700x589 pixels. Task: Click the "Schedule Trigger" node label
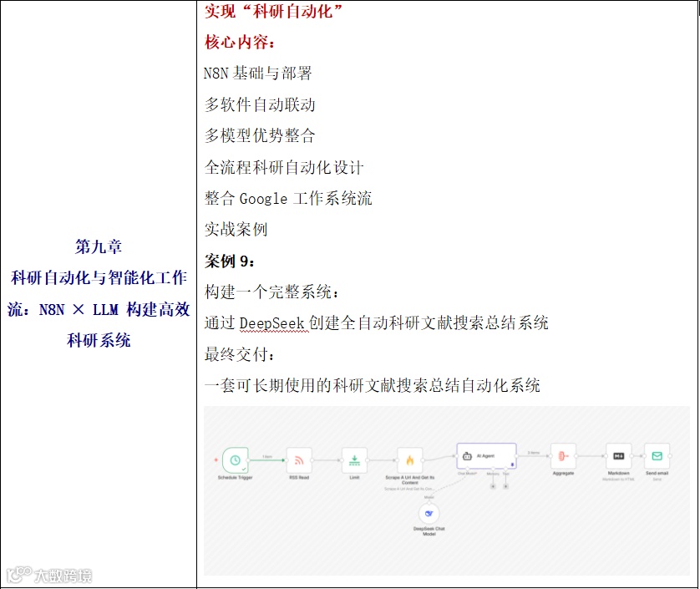235,477
